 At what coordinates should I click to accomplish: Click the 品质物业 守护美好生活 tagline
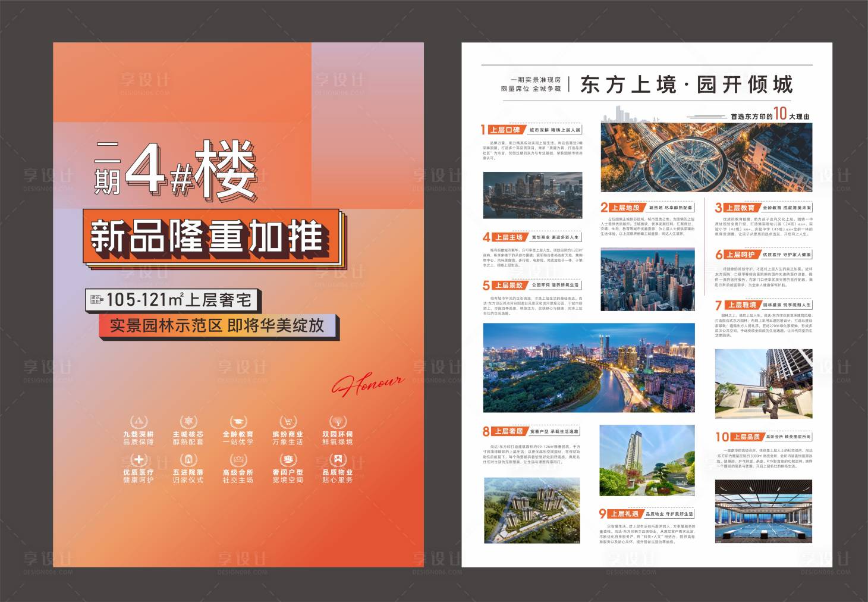tap(669, 513)
